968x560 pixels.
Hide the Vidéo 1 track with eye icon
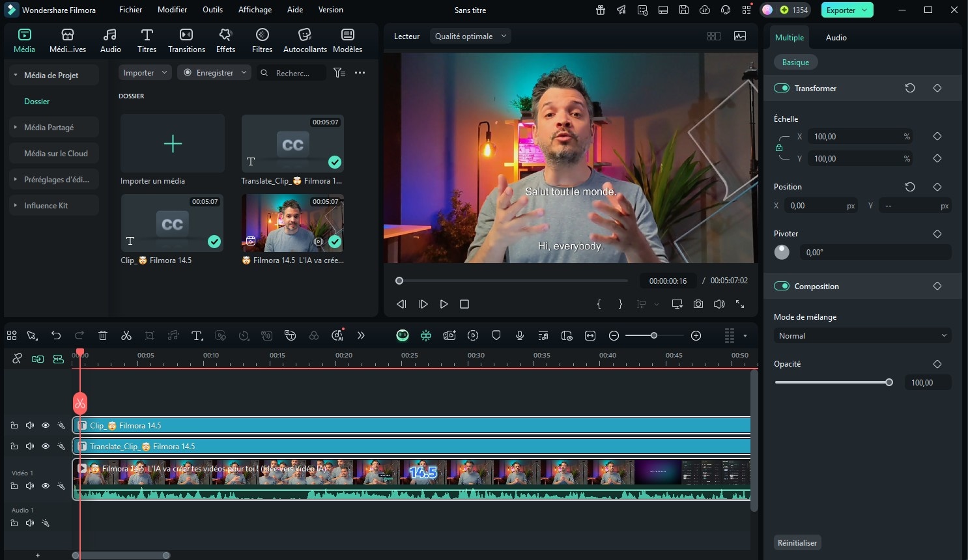[46, 486]
